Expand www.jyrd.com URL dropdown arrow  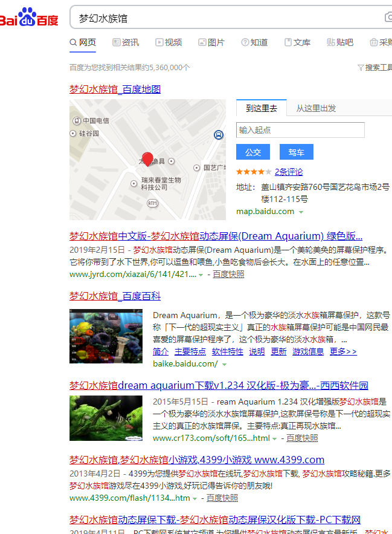201,275
